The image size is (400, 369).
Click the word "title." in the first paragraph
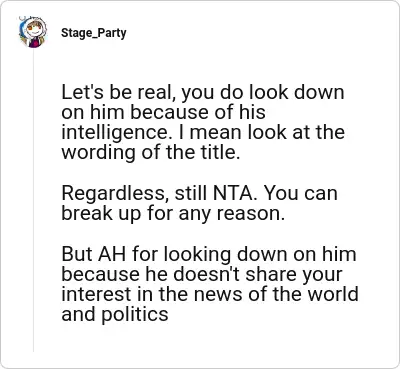point(222,153)
